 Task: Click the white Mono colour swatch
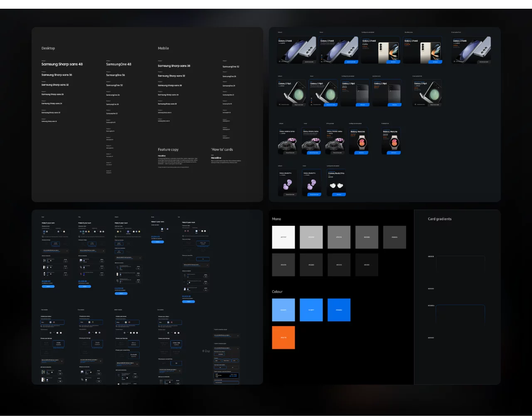click(283, 237)
